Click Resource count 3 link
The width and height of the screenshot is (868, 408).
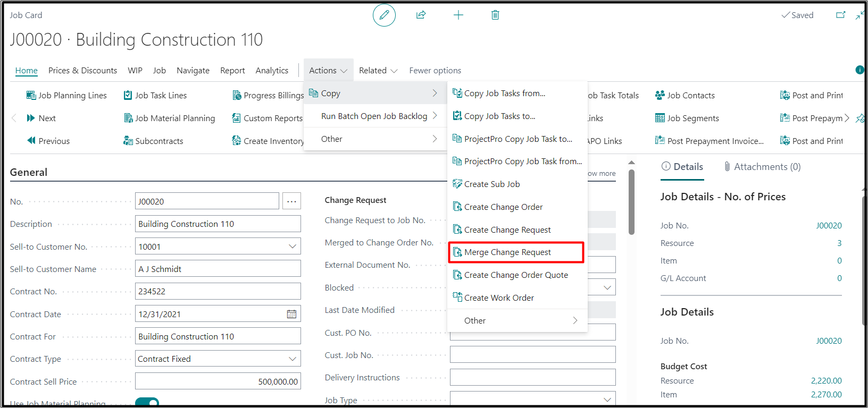839,243
